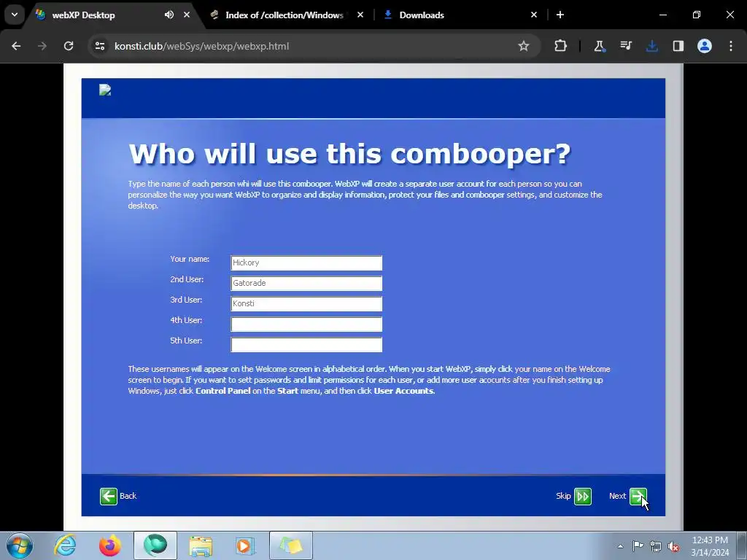Click the Back text label
This screenshot has width=747, height=560.
(128, 496)
